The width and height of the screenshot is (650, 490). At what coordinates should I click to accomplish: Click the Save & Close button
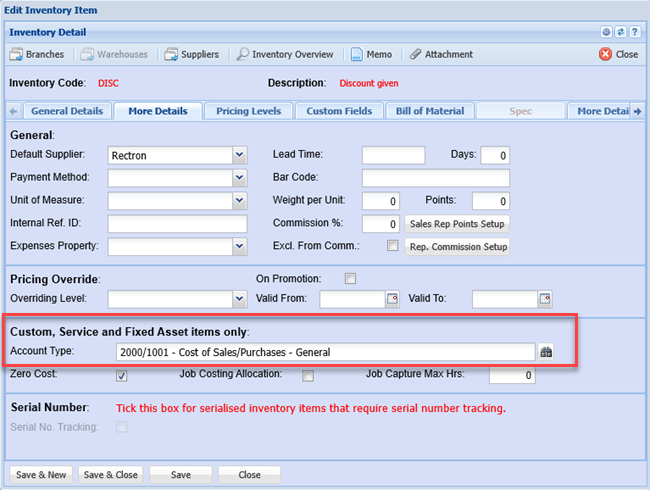coord(111,474)
